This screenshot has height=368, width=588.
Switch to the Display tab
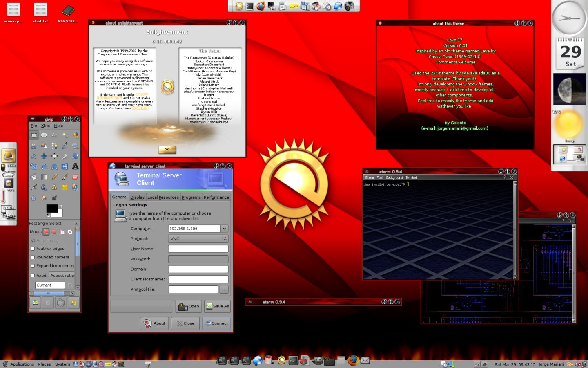point(137,197)
